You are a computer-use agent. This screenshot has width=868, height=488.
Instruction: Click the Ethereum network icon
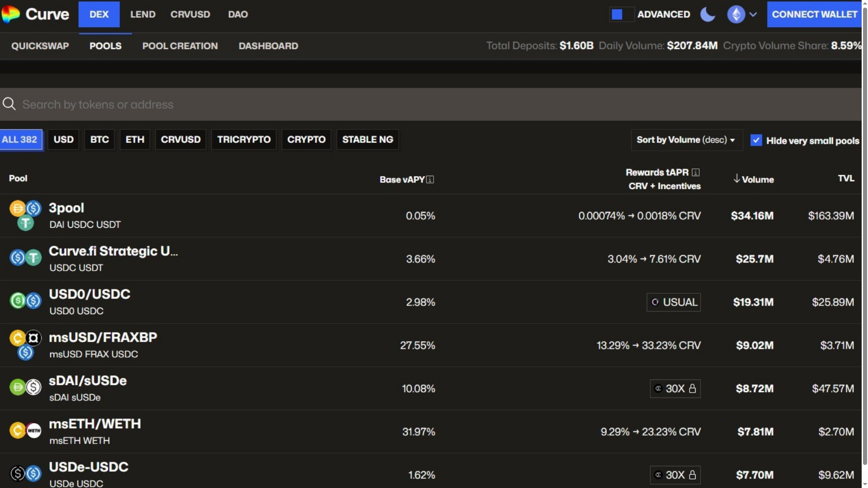click(736, 14)
